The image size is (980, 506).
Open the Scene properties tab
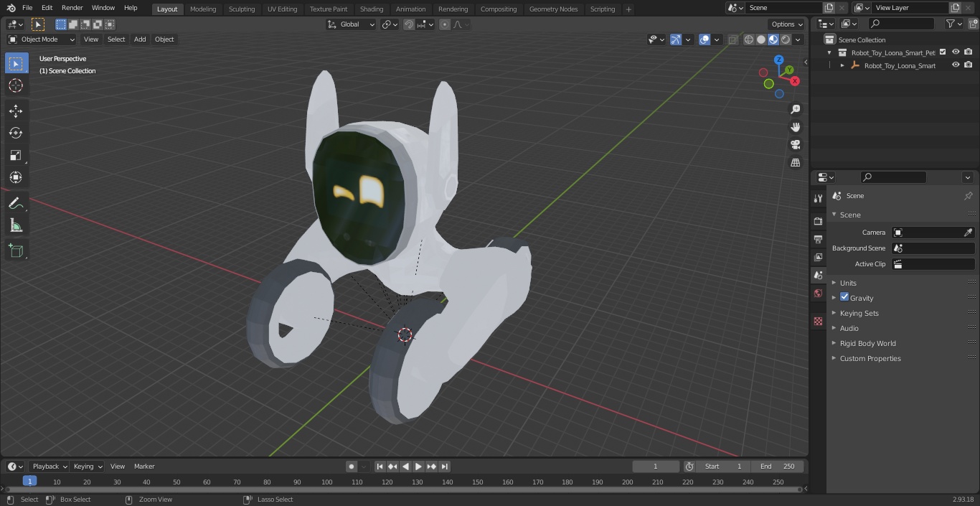[818, 275]
